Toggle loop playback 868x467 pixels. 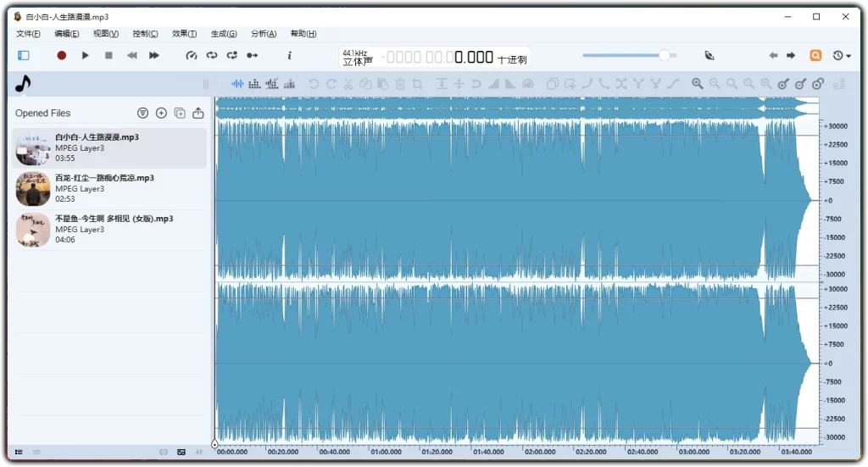tap(211, 55)
